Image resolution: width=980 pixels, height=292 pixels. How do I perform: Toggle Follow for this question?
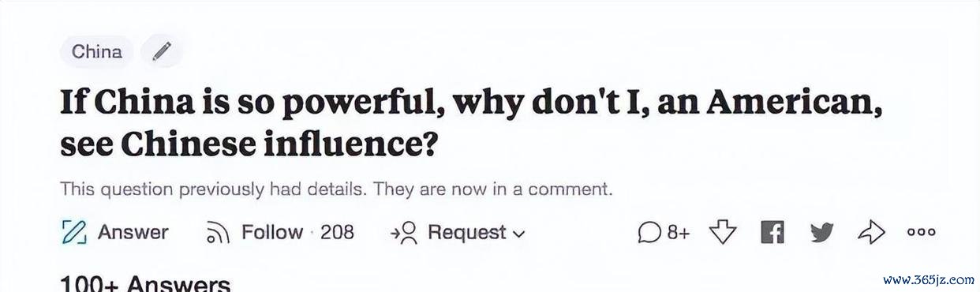coord(272,232)
